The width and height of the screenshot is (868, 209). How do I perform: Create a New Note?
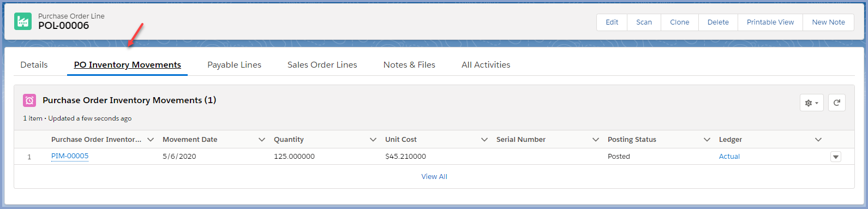click(x=828, y=22)
